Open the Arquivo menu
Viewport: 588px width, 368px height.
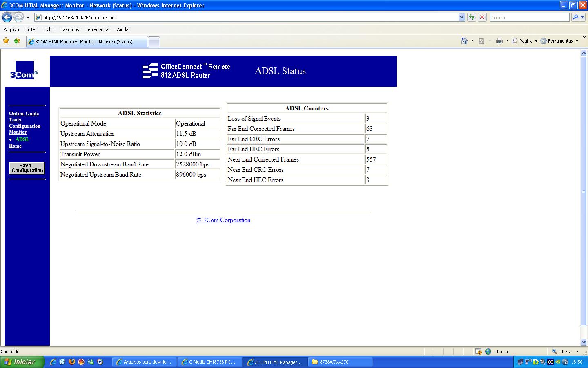[x=11, y=29]
